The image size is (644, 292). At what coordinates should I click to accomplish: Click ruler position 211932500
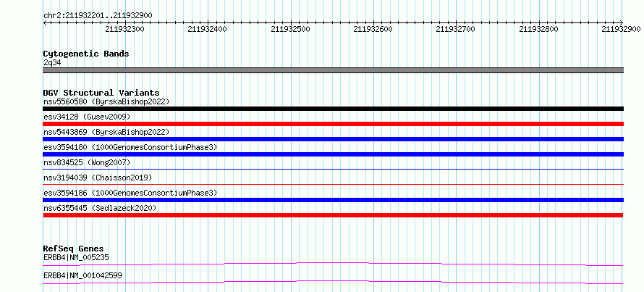click(x=291, y=29)
